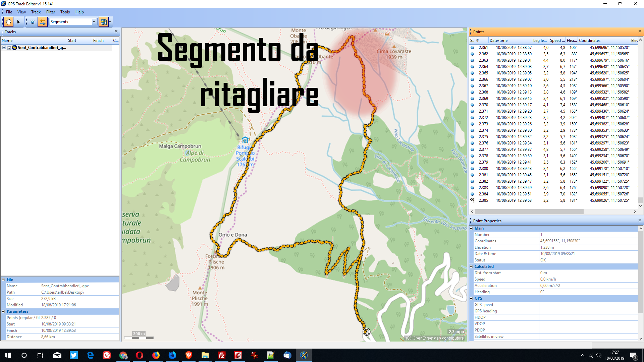644x362 pixels.
Task: Show hidden system tray icons
Action: tap(583, 355)
